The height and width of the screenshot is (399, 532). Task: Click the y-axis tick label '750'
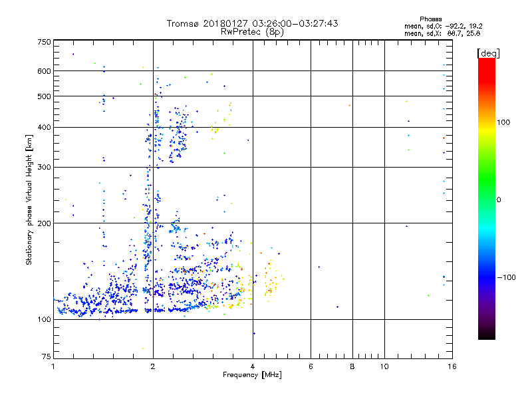(44, 42)
